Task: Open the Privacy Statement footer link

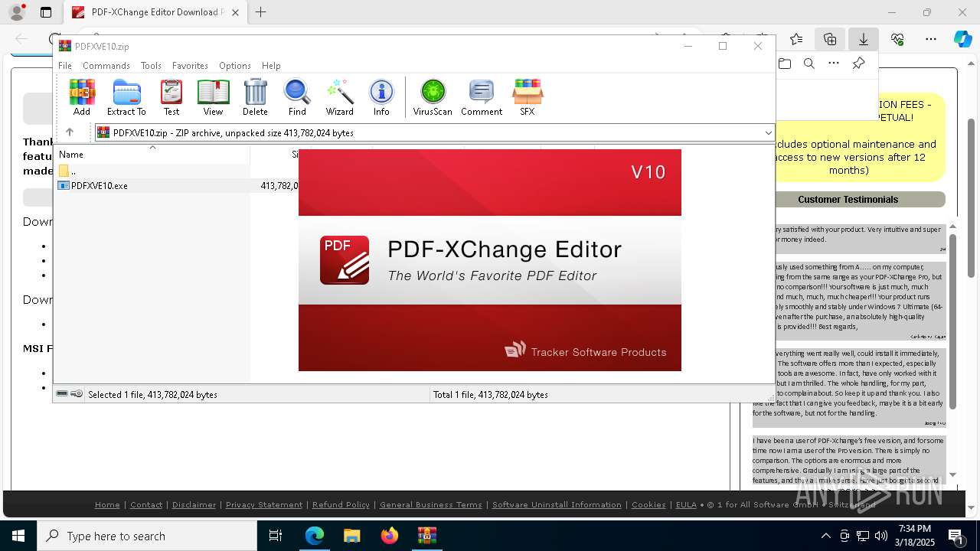Action: click(x=264, y=504)
